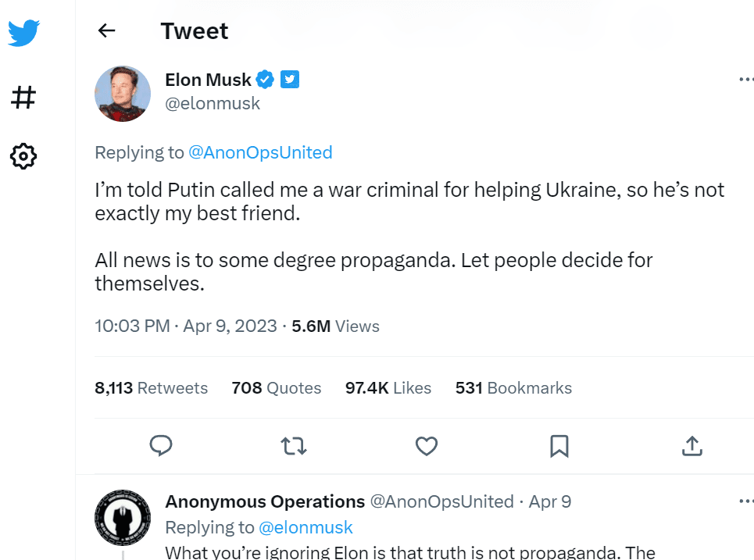754x560 pixels.
Task: Open the @AnonOpsUnited mention link
Action: pos(260,152)
